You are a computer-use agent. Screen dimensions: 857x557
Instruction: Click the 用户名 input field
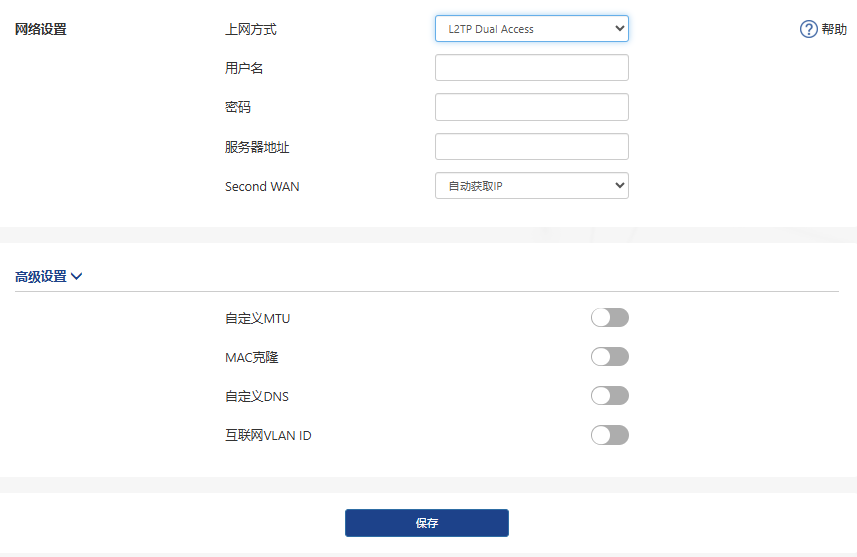pyautogui.click(x=531, y=68)
